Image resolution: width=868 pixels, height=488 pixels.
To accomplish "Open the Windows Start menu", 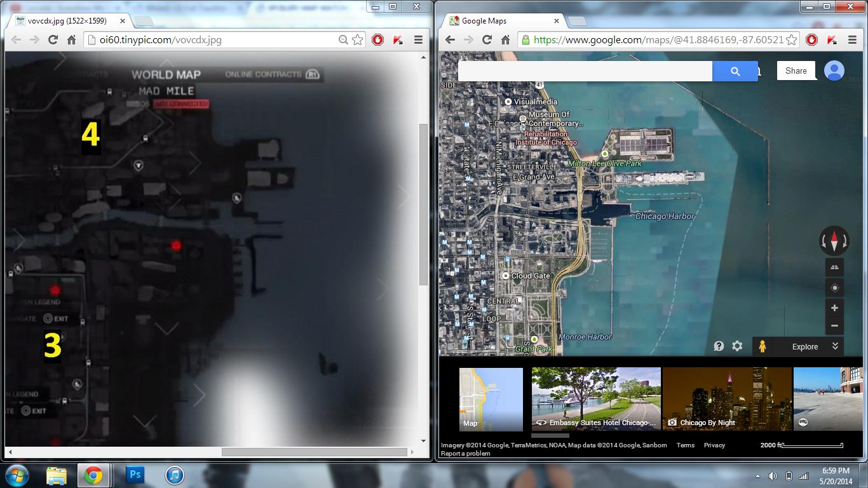I will click(17, 475).
